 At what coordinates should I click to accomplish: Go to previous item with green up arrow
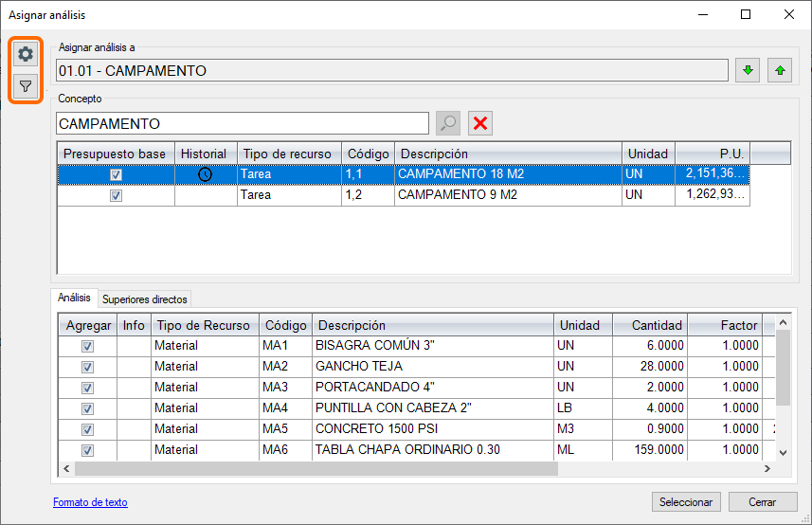click(780, 70)
